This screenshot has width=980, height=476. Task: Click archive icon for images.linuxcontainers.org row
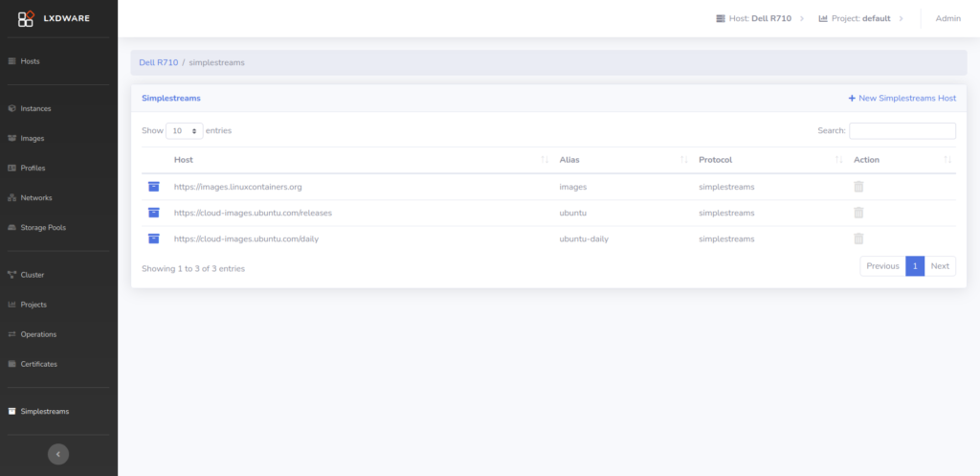pyautogui.click(x=154, y=187)
